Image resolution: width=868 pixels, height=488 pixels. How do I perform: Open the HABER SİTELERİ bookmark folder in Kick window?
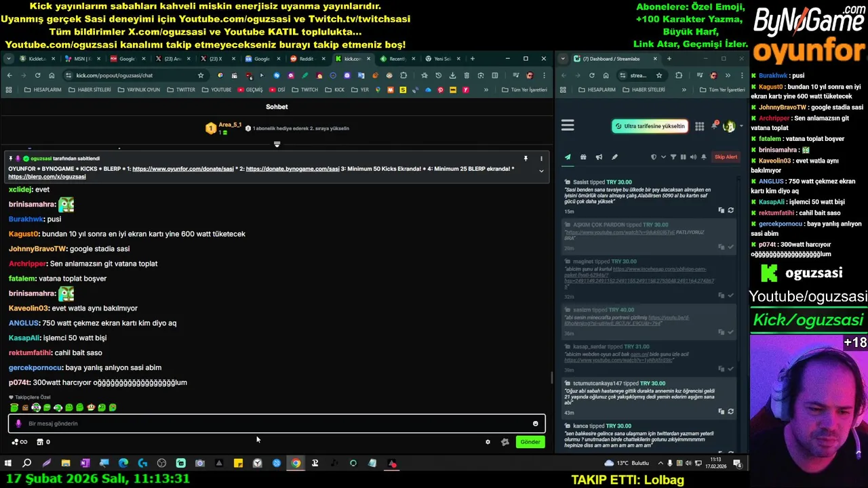tap(89, 89)
